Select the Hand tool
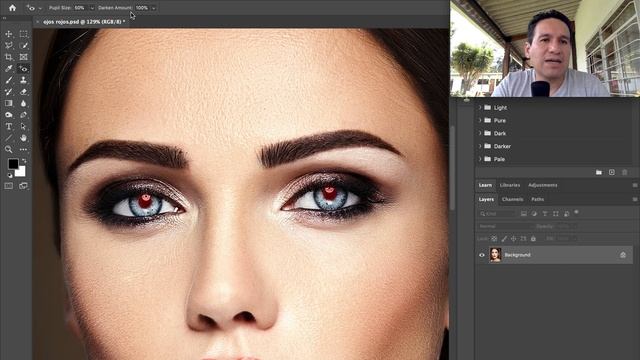The width and height of the screenshot is (640, 360). [24, 138]
